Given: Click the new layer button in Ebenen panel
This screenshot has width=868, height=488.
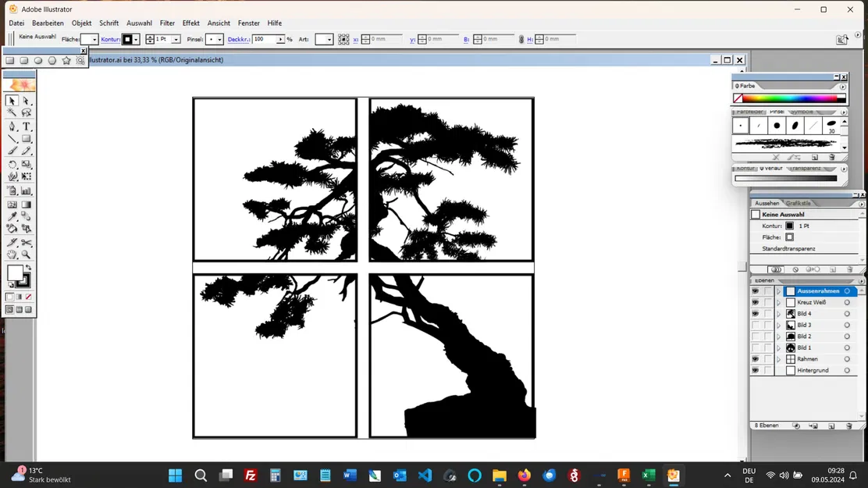Looking at the screenshot, I should point(831,426).
